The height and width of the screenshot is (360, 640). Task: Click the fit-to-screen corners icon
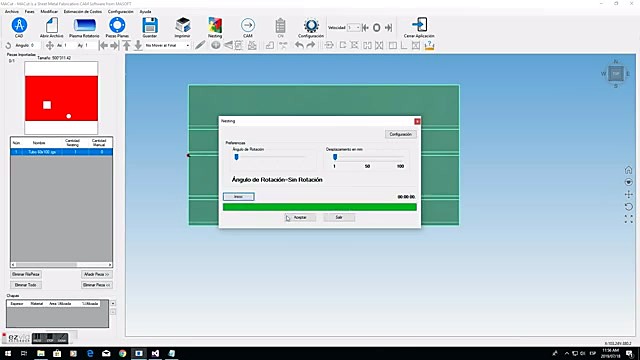pyautogui.click(x=629, y=220)
